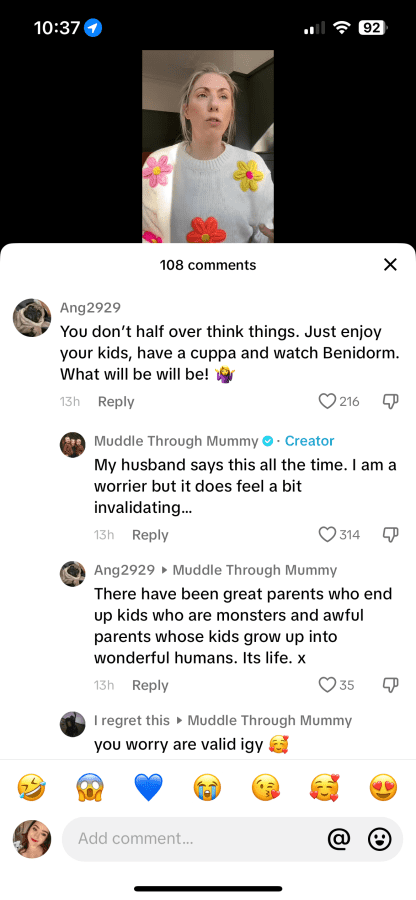Like Ang2929's comment with 216 likes
The width and height of the screenshot is (416, 900).
[x=327, y=401]
